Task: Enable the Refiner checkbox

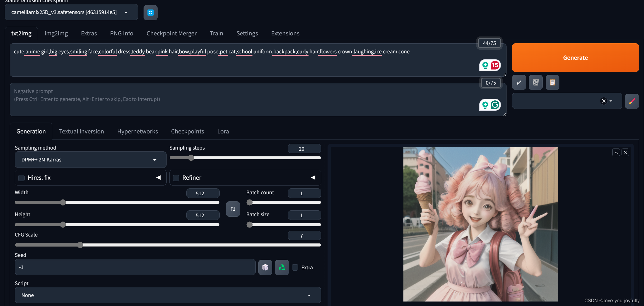Action: [x=176, y=178]
